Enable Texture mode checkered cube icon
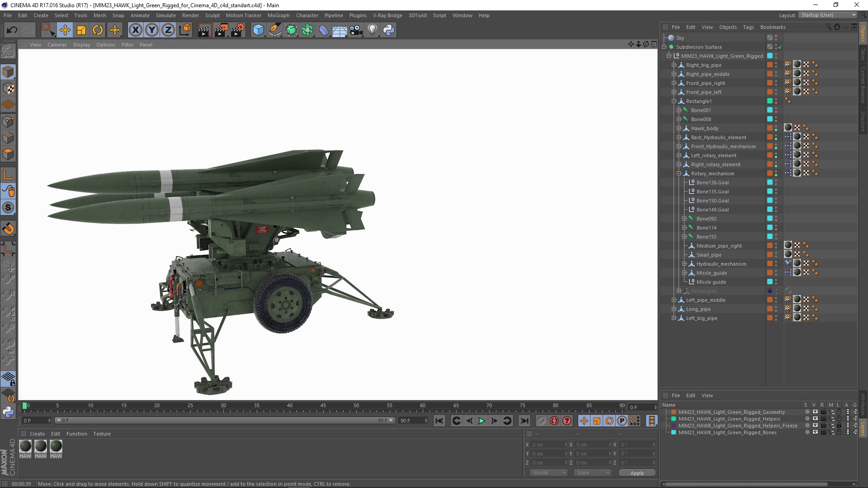The width and height of the screenshot is (868, 488). point(8,89)
